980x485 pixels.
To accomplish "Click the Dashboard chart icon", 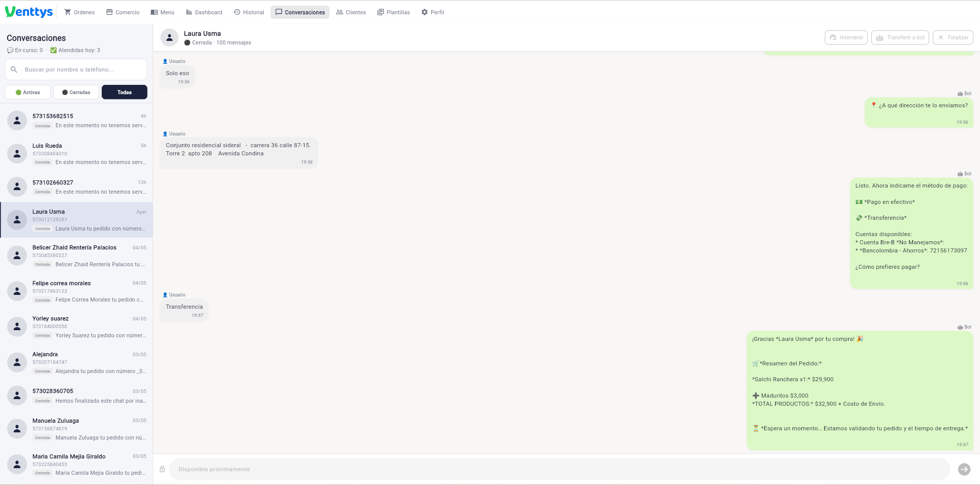I will click(x=189, y=12).
